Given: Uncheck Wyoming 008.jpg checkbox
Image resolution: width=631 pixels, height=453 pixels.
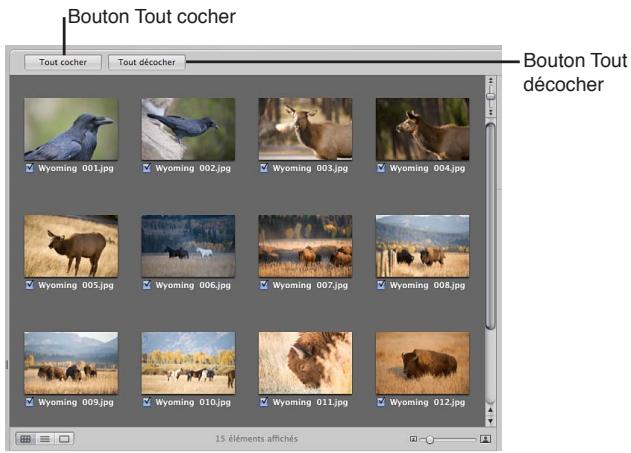Looking at the screenshot, I should point(381,285).
